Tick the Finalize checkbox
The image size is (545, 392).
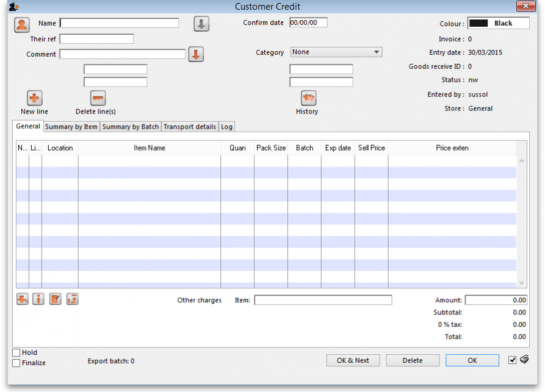(x=16, y=363)
